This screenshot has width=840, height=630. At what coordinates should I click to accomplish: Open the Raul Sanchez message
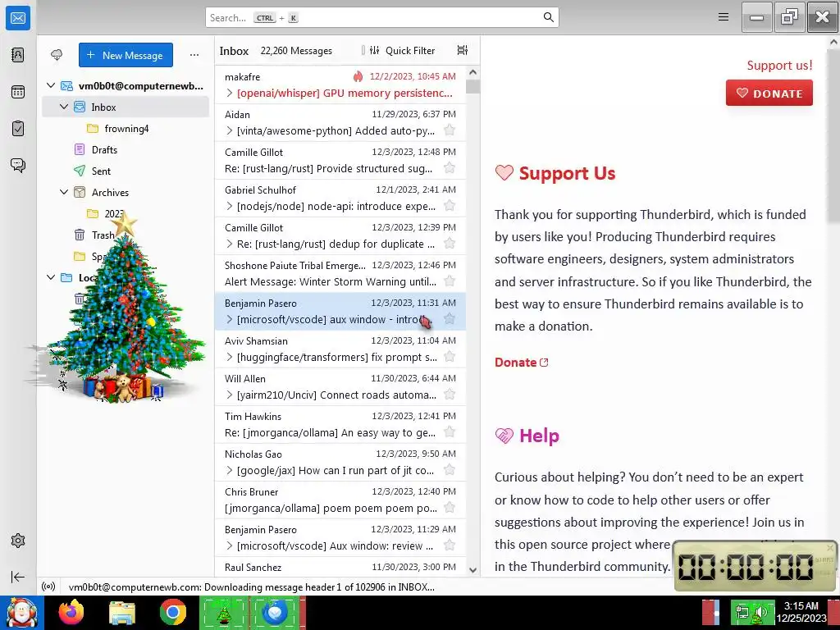tap(340, 568)
